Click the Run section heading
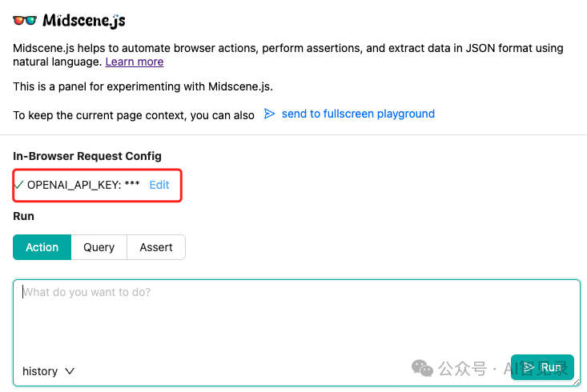This screenshot has height=392, width=587. 24,216
